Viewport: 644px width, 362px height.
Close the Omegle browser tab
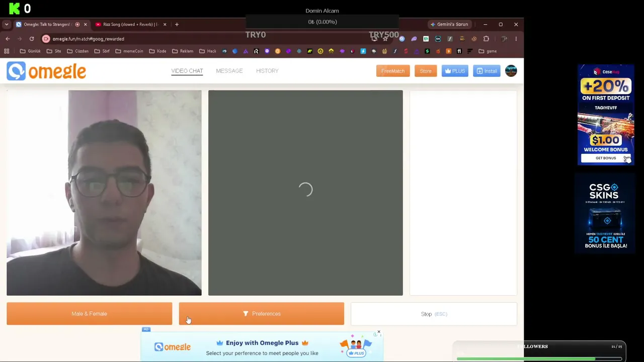click(x=85, y=24)
